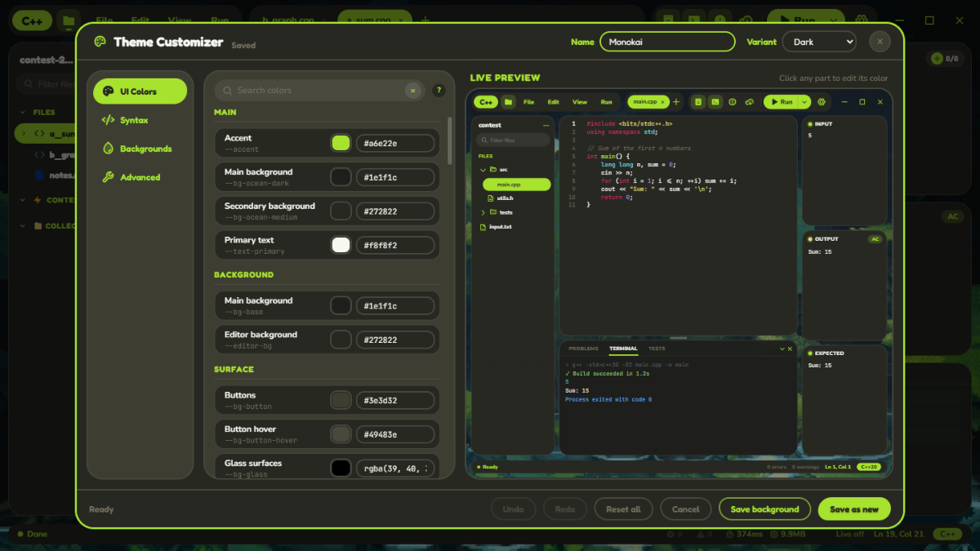
Task: Open the Editor background color swatch
Action: click(341, 340)
